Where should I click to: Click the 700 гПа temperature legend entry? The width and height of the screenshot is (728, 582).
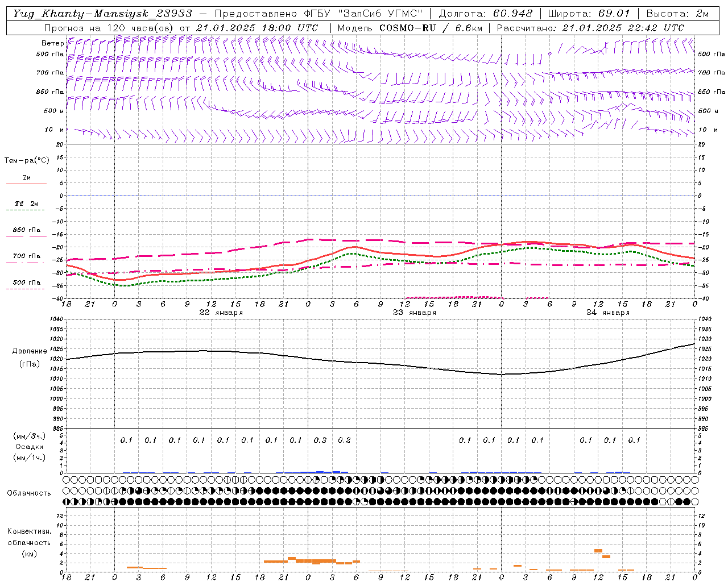coord(26,259)
